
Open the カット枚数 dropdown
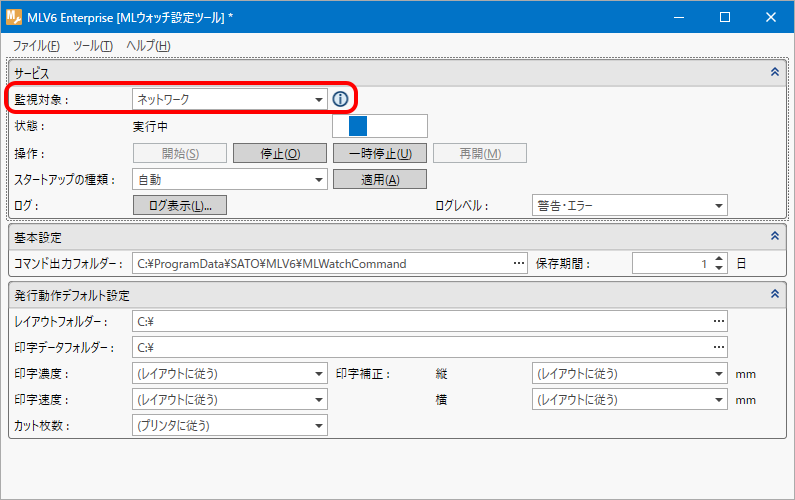click(230, 425)
